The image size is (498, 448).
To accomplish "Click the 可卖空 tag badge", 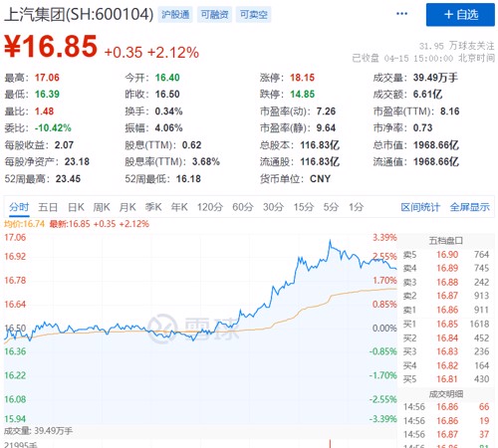I will (x=253, y=15).
